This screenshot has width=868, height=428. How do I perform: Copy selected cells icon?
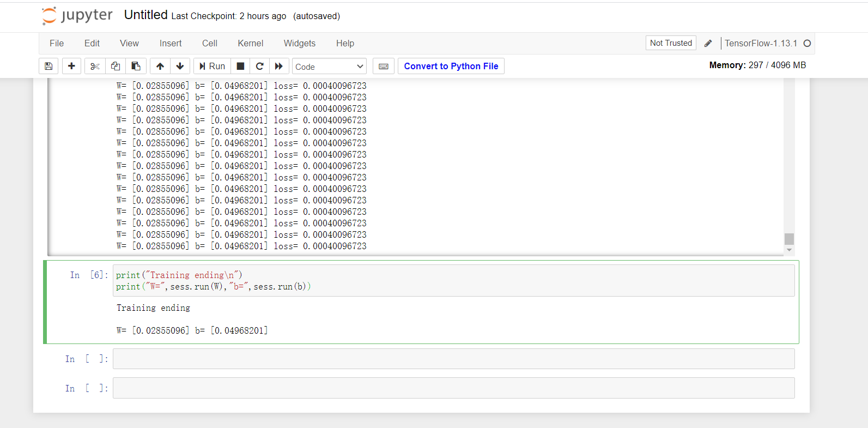(x=116, y=66)
